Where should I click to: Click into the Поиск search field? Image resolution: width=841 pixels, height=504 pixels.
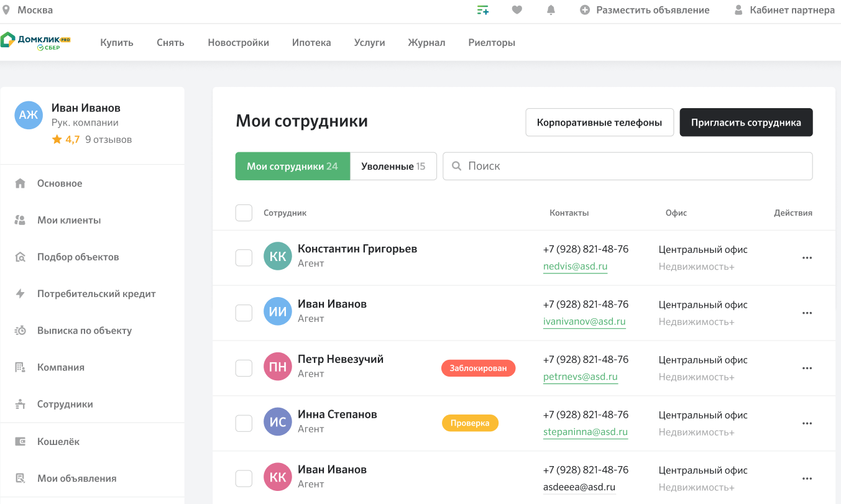point(628,167)
